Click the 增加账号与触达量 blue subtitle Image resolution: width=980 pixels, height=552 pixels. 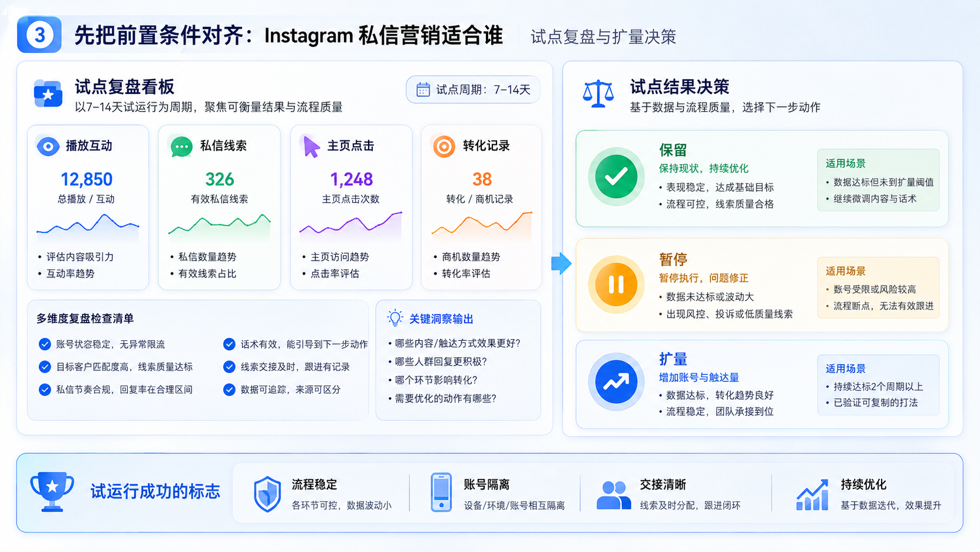(x=699, y=378)
